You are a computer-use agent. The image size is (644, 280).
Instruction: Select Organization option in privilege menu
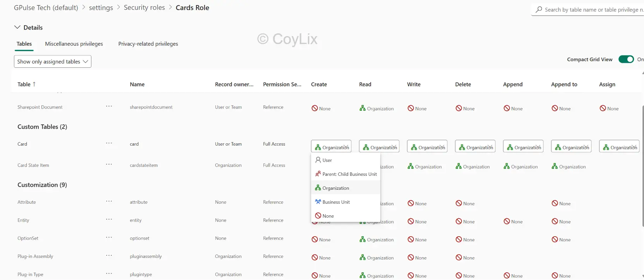click(346, 188)
